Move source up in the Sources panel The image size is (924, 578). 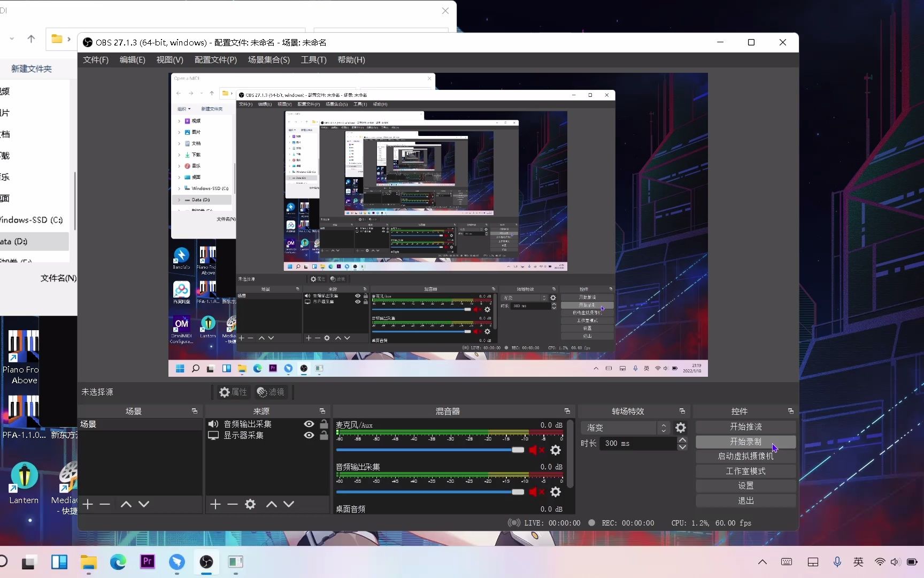(x=272, y=504)
